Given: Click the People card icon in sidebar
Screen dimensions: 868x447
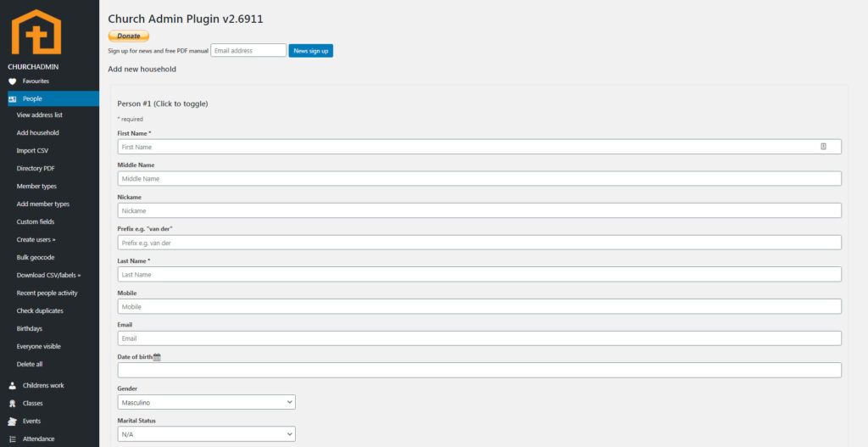Looking at the screenshot, I should [12, 99].
